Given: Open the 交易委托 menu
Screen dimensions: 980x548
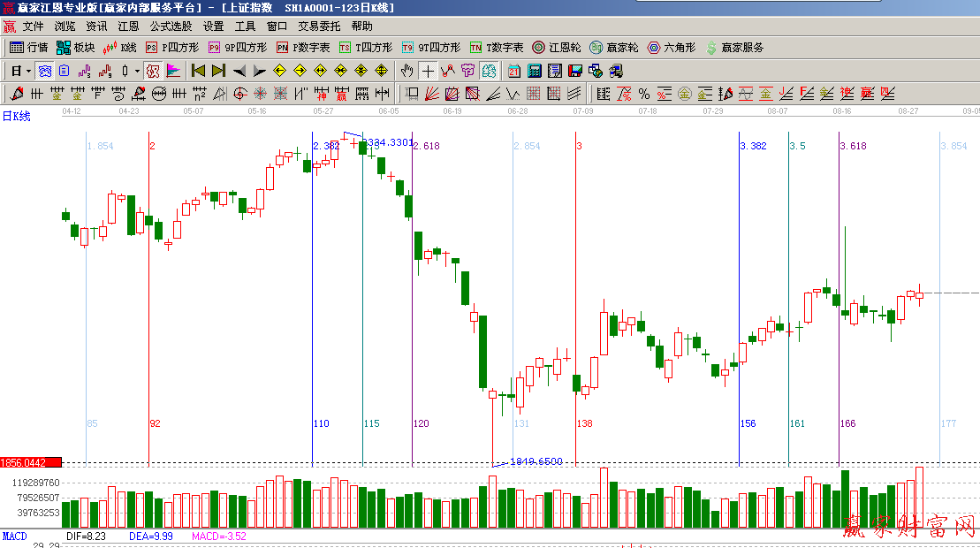Looking at the screenshot, I should pyautogui.click(x=319, y=27).
